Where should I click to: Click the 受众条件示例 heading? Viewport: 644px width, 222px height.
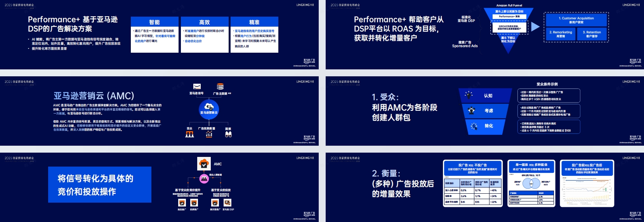coord(547,84)
